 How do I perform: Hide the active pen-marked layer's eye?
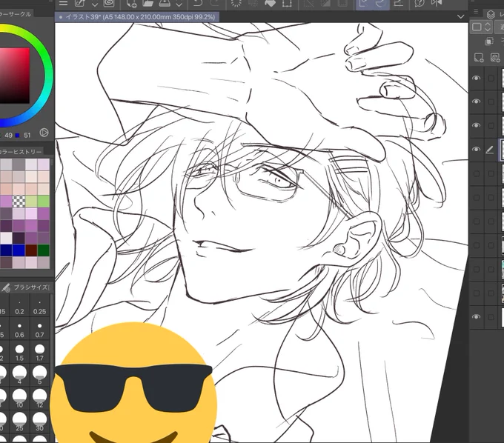click(x=477, y=150)
